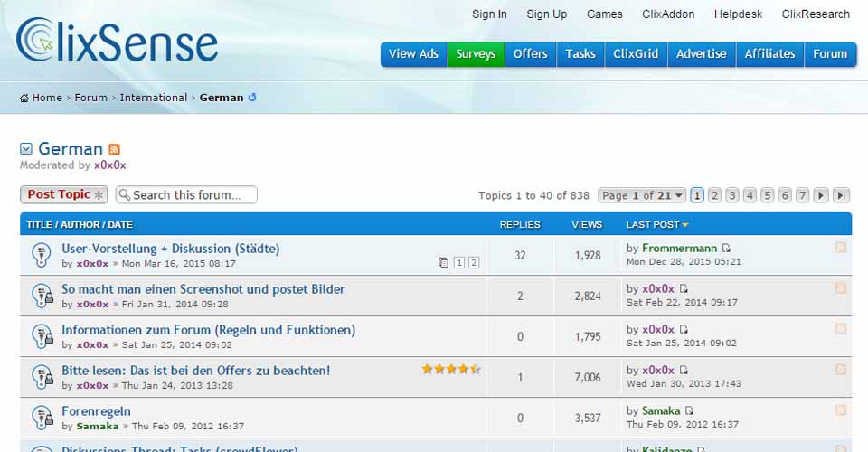Open ClixAddon link

point(668,14)
